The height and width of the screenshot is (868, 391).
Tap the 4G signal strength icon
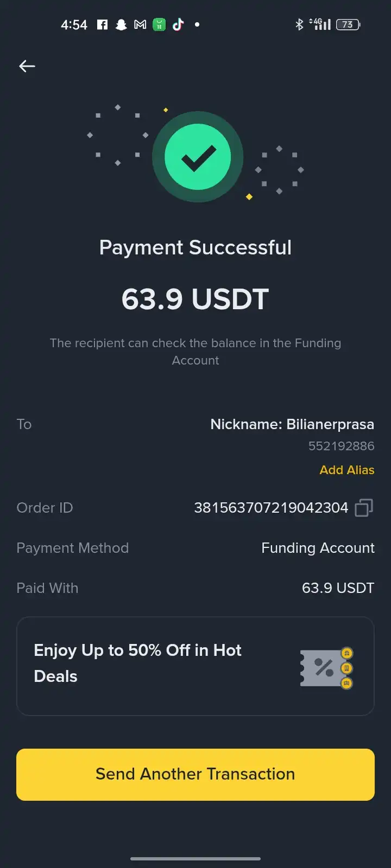click(320, 24)
